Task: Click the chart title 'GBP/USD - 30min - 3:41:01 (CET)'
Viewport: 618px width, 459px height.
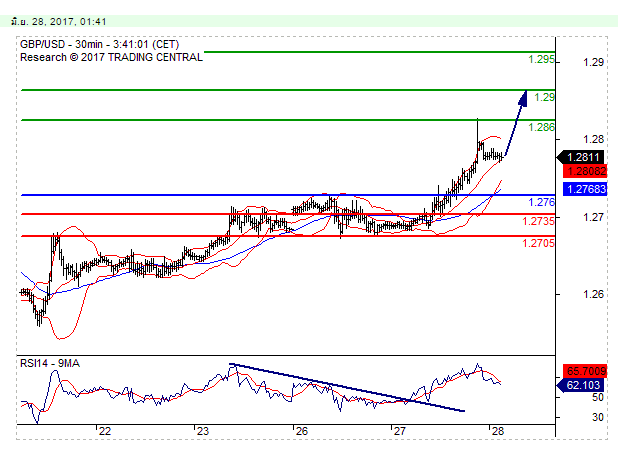Action: 99,44
